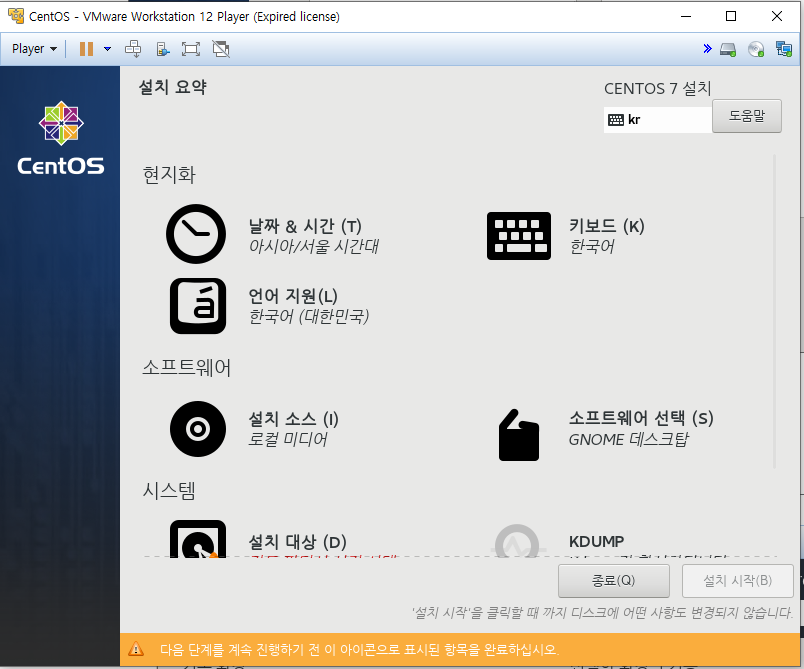Click the 도움말 help button
The height and width of the screenshot is (669, 804).
[747, 116]
